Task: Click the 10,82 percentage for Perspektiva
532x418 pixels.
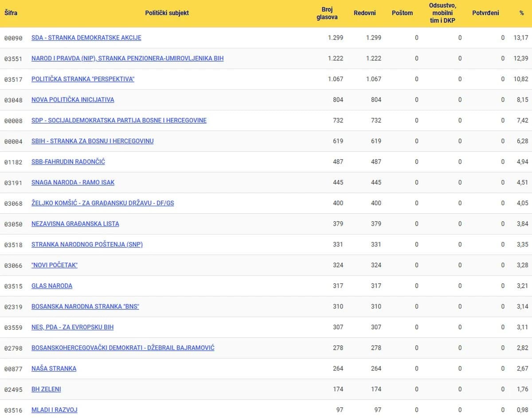Action: click(521, 79)
